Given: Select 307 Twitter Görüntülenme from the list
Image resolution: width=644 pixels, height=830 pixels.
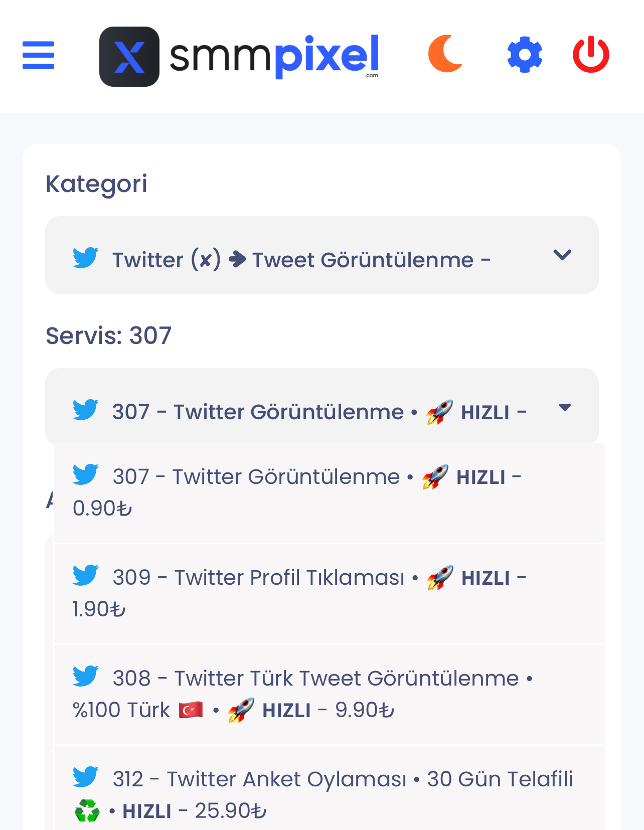Looking at the screenshot, I should coord(301,491).
